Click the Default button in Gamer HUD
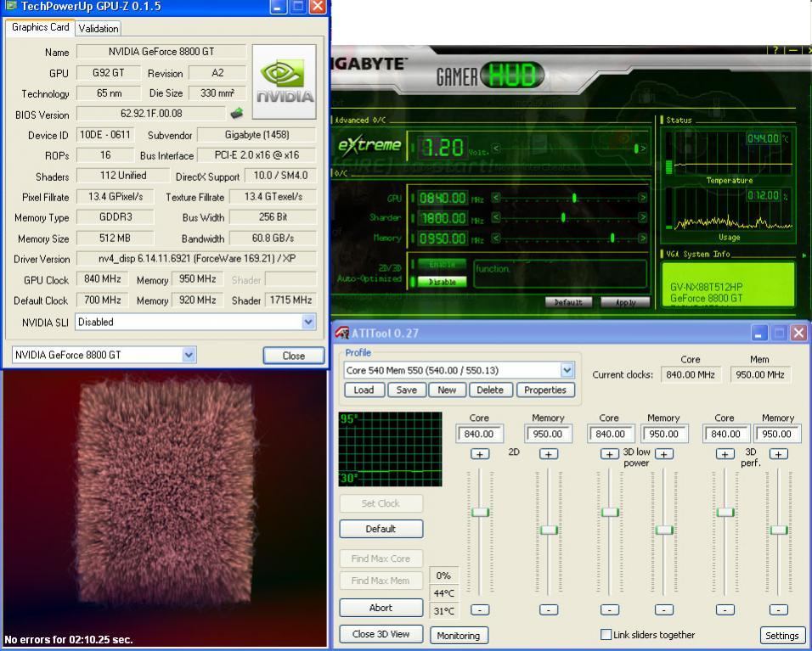 [568, 302]
